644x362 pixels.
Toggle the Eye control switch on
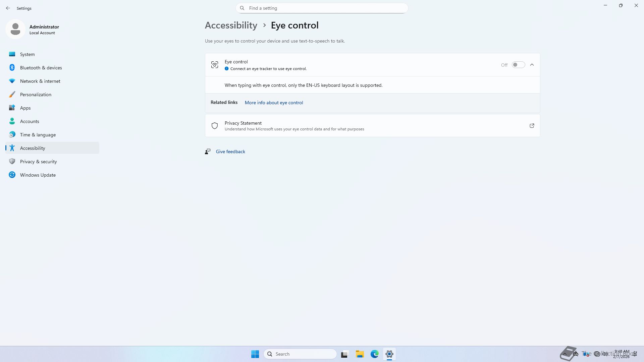[x=518, y=65]
